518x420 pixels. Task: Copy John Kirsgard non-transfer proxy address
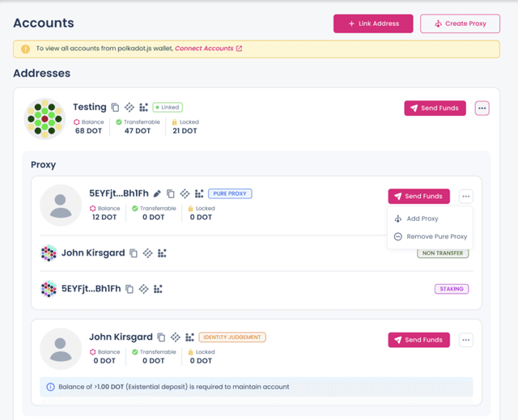(x=134, y=253)
